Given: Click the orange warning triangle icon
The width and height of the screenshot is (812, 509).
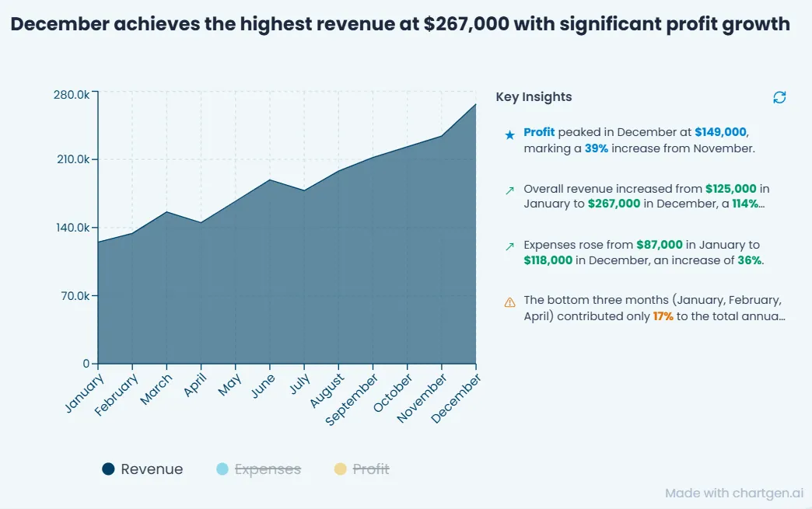Looking at the screenshot, I should [x=510, y=302].
